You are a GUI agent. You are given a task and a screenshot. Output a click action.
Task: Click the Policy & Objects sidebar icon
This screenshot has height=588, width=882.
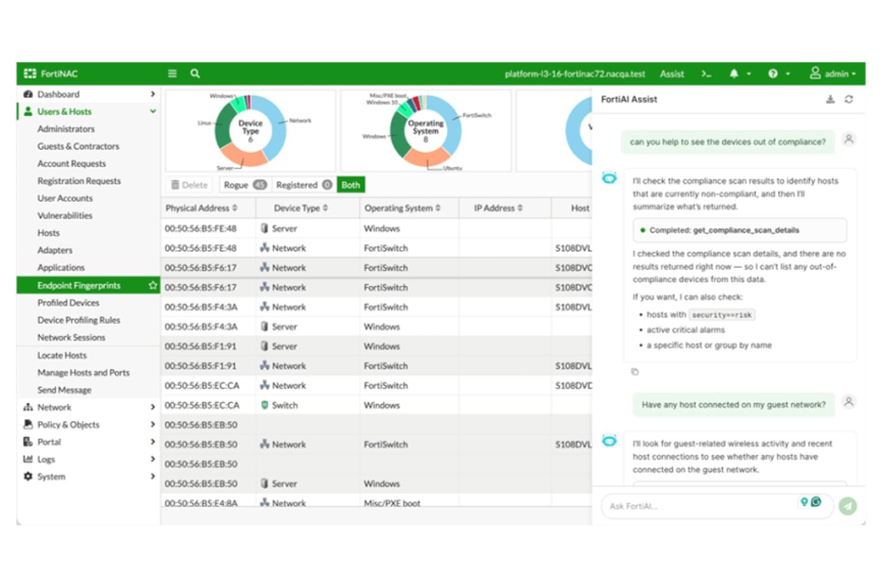point(28,424)
